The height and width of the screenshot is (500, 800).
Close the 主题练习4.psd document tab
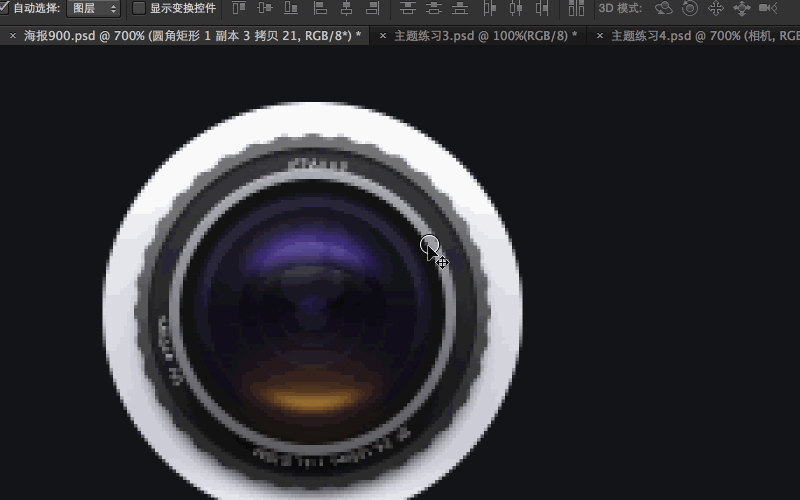(599, 36)
